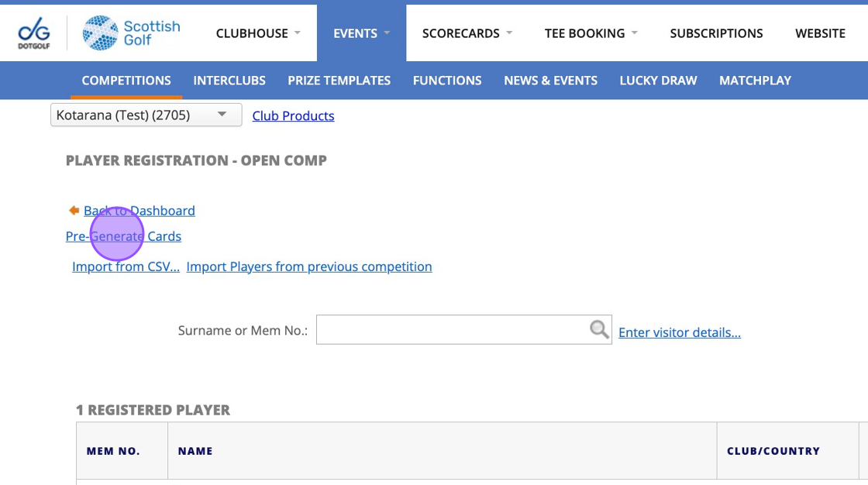
Task: Open the Kotarana (Test) club selector
Action: (146, 115)
